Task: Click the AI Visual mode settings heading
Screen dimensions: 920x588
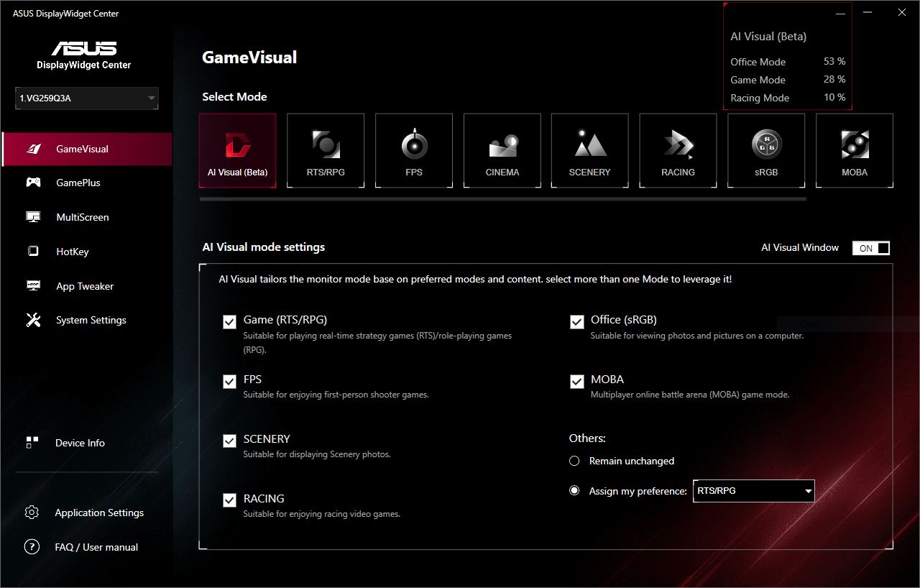Action: (264, 247)
